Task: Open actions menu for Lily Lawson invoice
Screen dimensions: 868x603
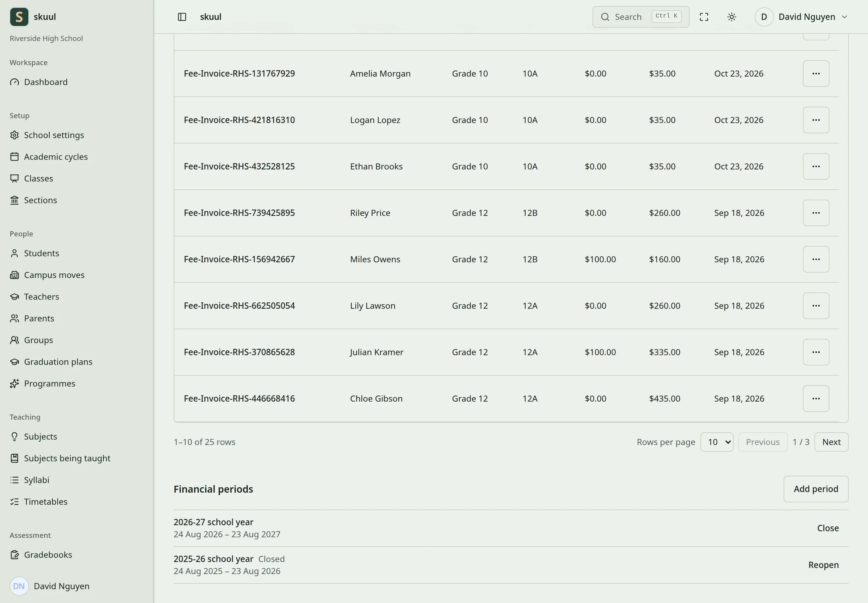Action: (x=816, y=306)
